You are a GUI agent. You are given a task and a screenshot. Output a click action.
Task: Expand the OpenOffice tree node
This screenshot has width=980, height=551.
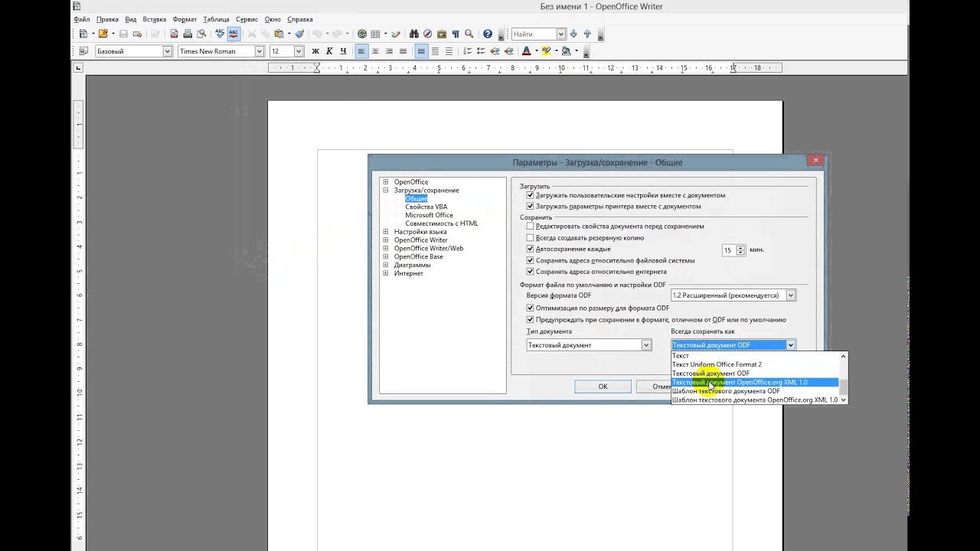(386, 182)
